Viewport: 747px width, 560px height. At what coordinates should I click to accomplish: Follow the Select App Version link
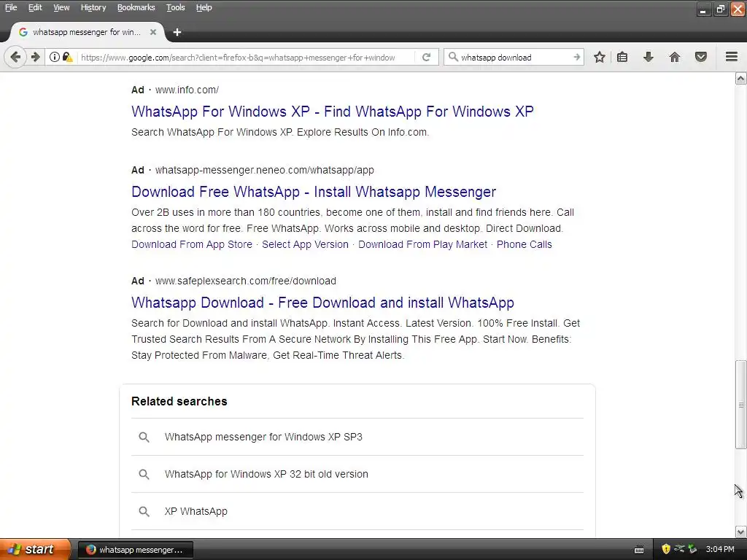(305, 244)
